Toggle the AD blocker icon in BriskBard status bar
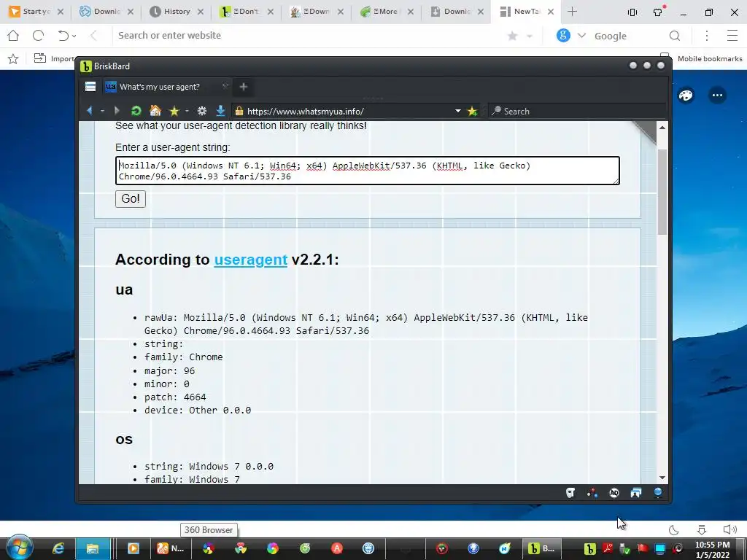 pos(614,493)
